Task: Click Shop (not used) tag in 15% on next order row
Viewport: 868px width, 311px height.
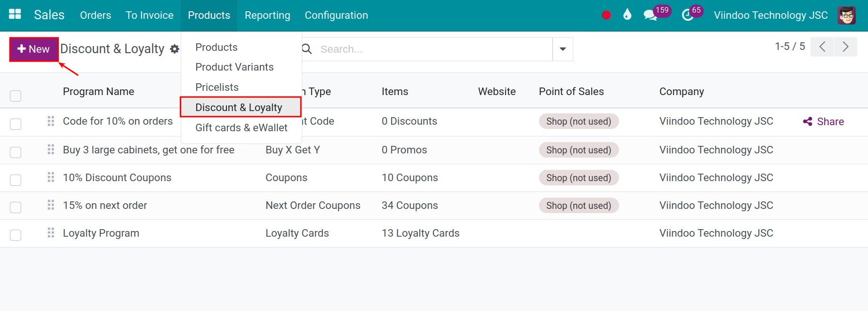Action: click(x=579, y=206)
